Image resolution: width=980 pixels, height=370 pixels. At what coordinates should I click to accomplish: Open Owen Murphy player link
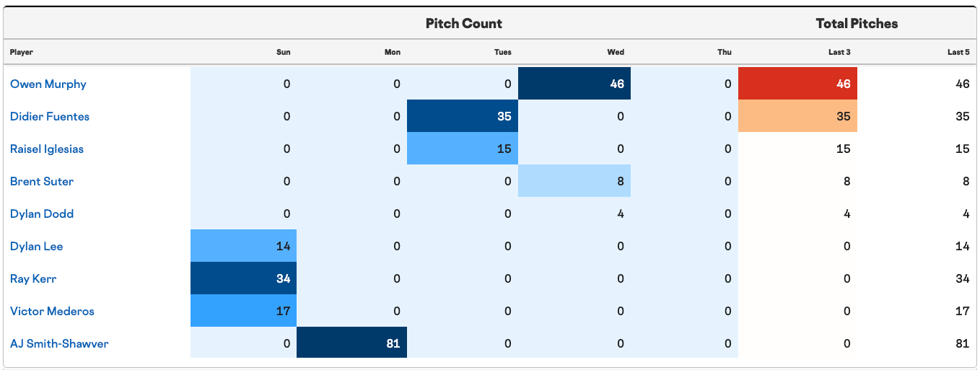point(48,84)
